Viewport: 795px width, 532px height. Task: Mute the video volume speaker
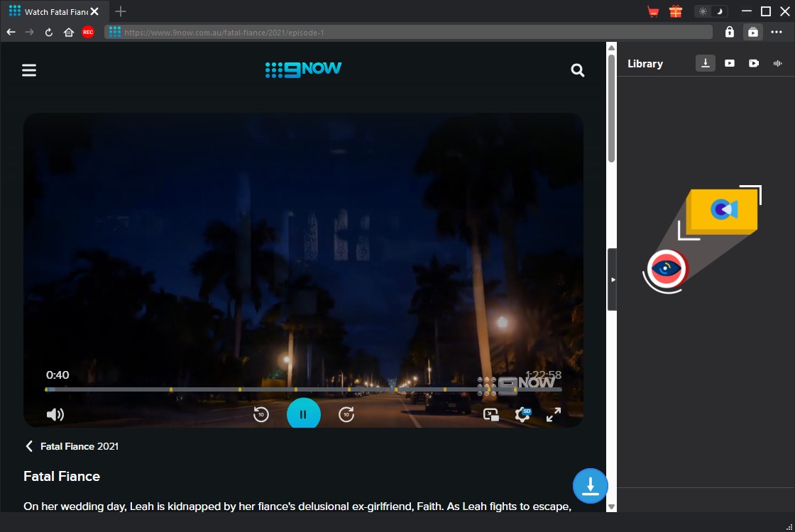55,415
